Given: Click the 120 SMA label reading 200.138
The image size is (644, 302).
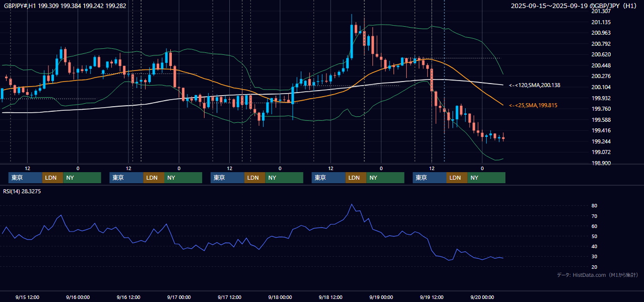Looking at the screenshot, I should click(x=535, y=86).
